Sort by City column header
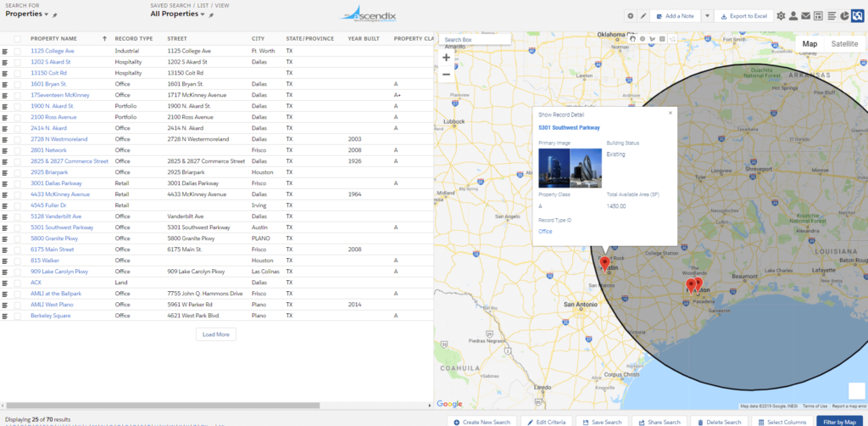Viewport: 868px width, 426px height. point(258,39)
